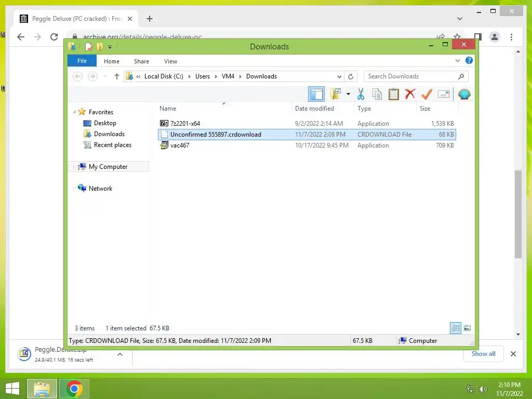Open Downloads in Favorites
This screenshot has width=532, height=399.
click(x=109, y=134)
